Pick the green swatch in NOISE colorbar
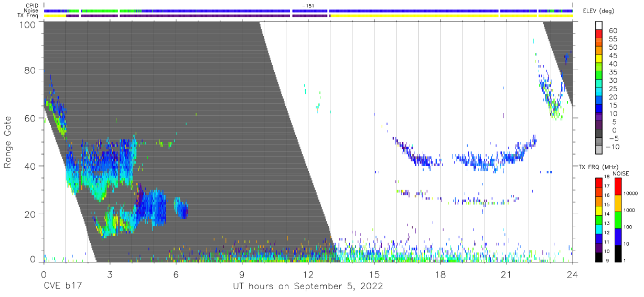Image resolution: width=644 pixels, height=297 pixels. 617,220
